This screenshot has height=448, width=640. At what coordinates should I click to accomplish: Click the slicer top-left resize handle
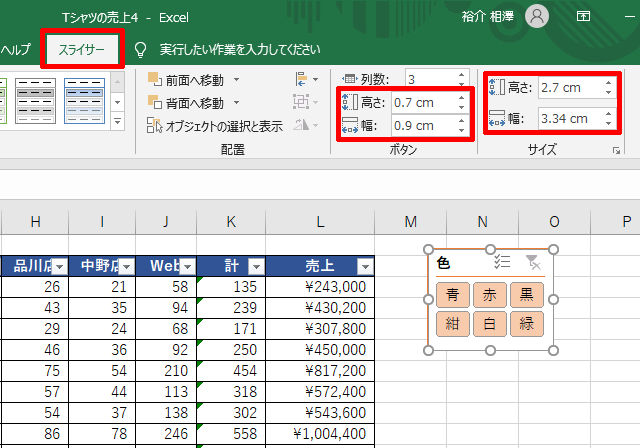pyautogui.click(x=428, y=249)
